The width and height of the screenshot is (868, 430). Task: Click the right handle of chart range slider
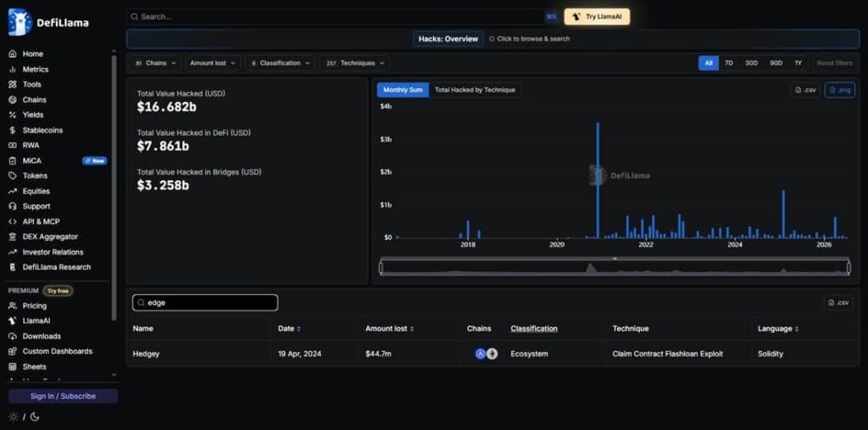point(849,268)
